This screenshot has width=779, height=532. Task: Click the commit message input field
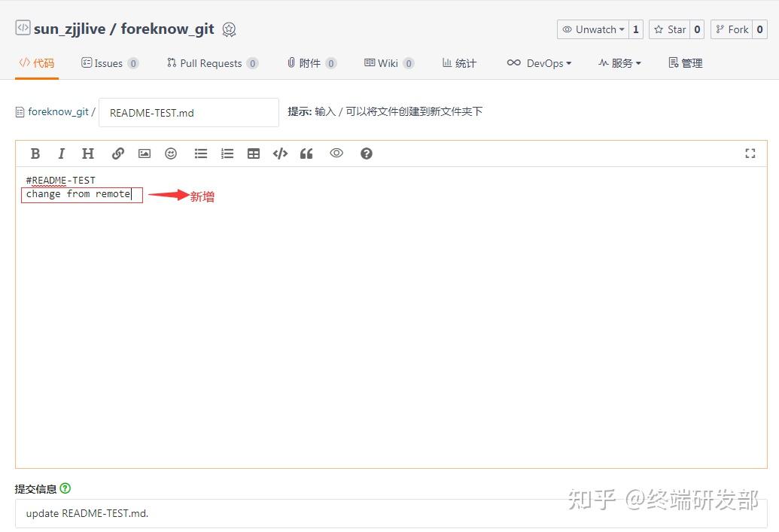point(226,513)
